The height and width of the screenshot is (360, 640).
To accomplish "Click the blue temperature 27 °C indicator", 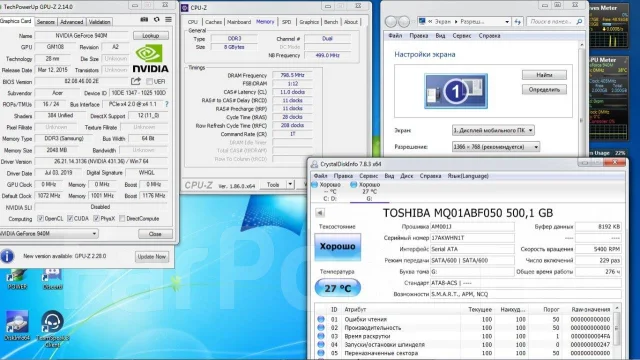I will tap(338, 288).
